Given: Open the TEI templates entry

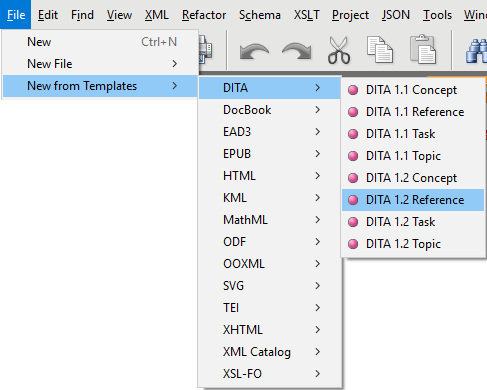Looking at the screenshot, I should point(270,308).
